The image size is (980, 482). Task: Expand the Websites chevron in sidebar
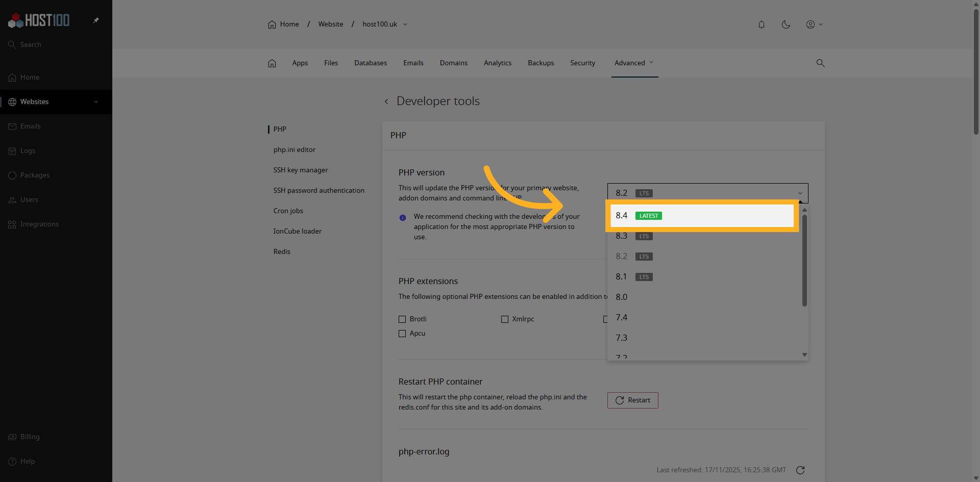click(96, 102)
